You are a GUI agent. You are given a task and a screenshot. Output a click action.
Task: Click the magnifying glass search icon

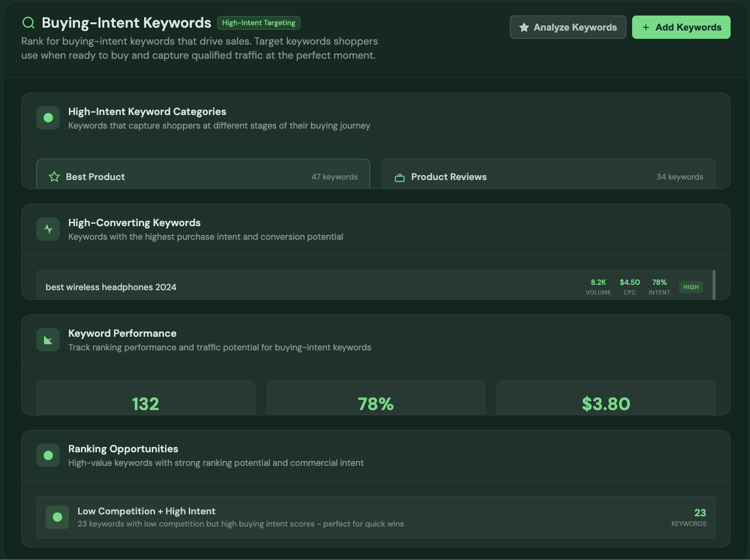28,22
